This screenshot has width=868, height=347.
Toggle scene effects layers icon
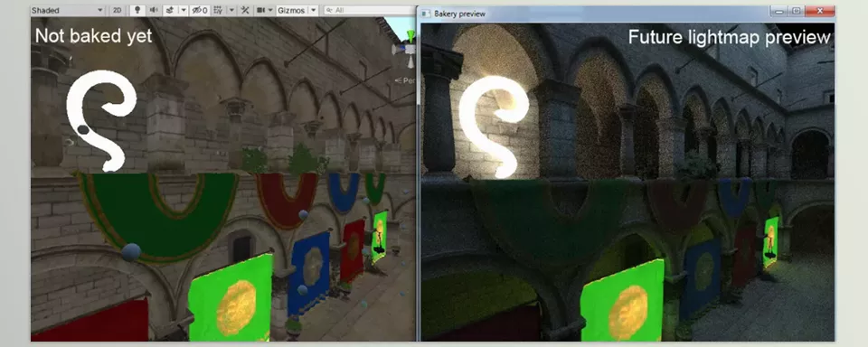(x=171, y=11)
